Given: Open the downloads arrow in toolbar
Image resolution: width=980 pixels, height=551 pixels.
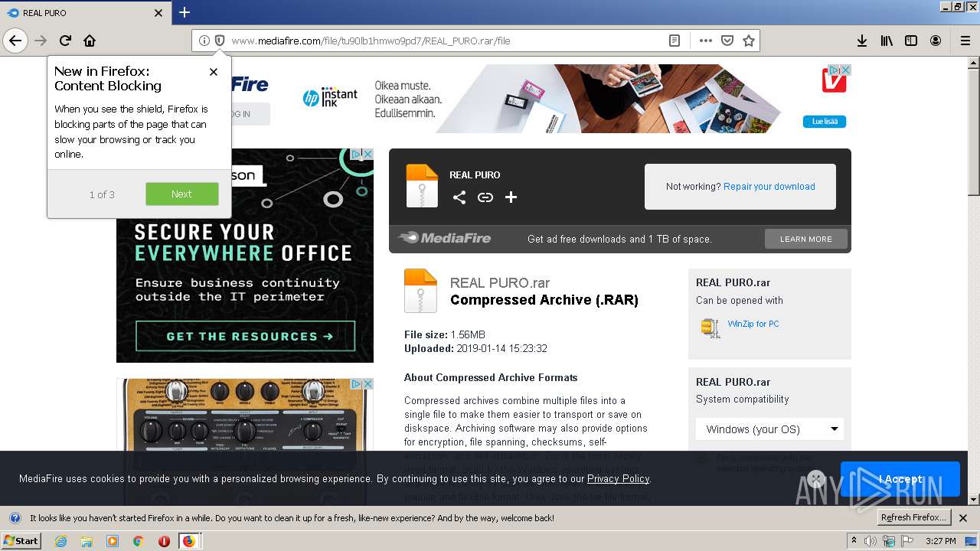Looking at the screenshot, I should 862,41.
